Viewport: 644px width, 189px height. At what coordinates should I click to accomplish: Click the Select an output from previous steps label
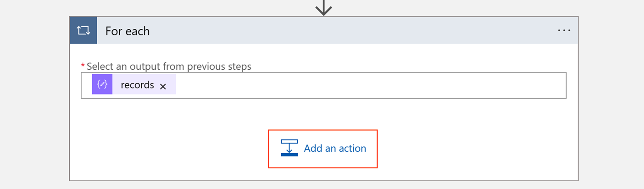[x=169, y=67]
